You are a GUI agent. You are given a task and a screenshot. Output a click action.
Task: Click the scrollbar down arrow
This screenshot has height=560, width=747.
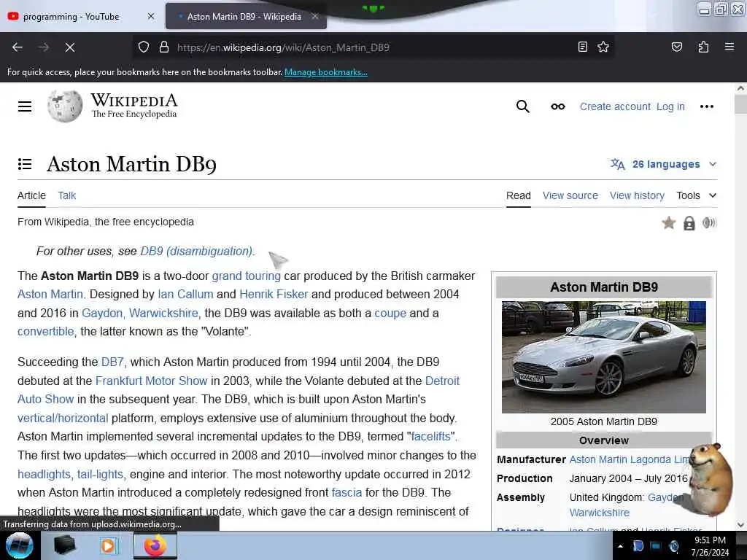740,525
